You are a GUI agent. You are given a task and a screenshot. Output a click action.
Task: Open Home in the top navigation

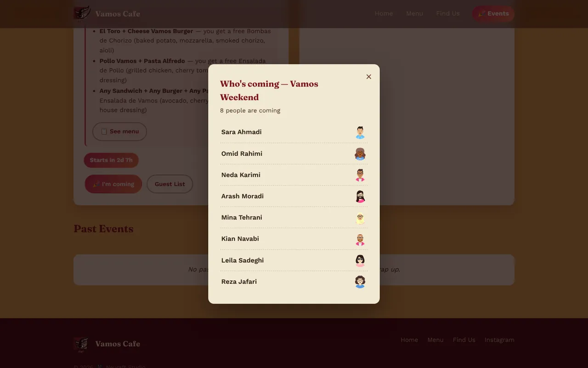(384, 13)
